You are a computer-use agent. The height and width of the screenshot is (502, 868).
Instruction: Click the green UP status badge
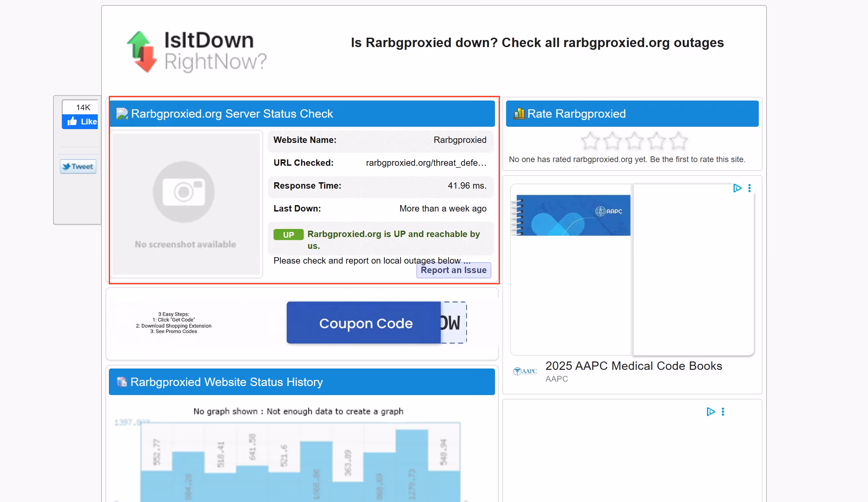[x=289, y=234]
